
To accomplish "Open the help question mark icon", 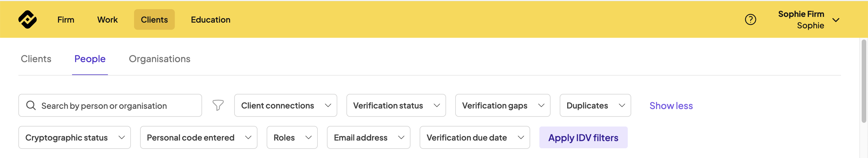I will 750,19.
